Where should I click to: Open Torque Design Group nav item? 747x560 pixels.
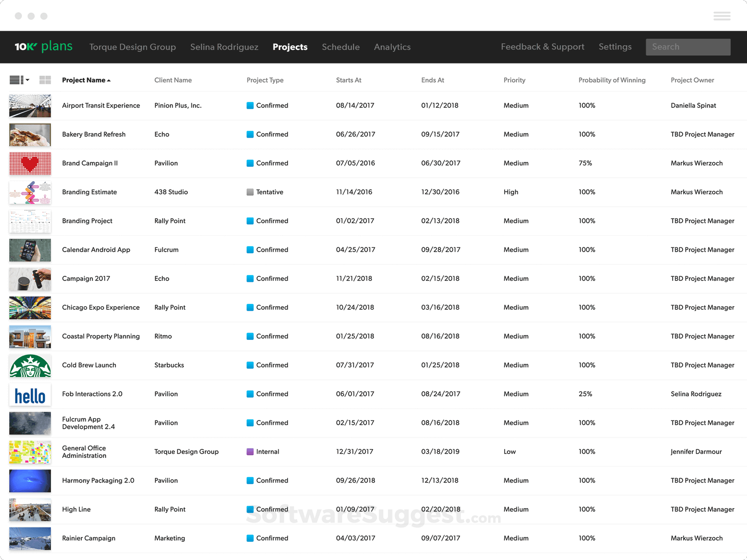pyautogui.click(x=133, y=47)
